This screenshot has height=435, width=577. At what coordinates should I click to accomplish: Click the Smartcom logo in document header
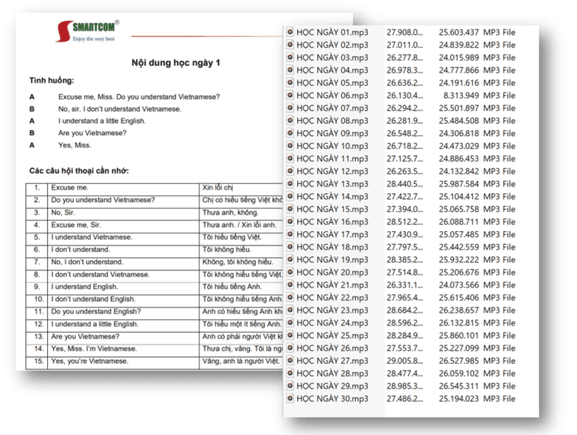point(87,31)
